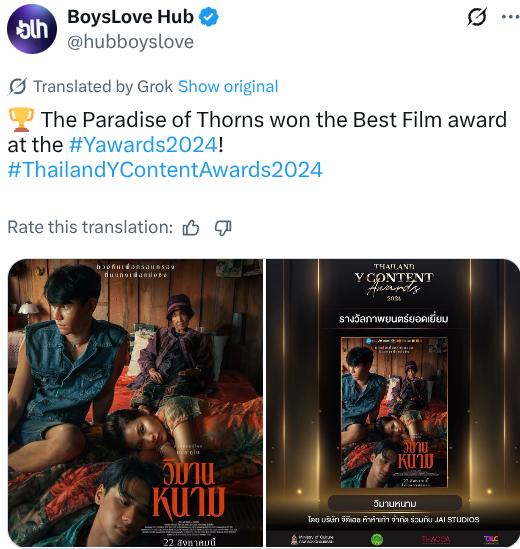Rate translation with thumbs up

[x=191, y=228]
